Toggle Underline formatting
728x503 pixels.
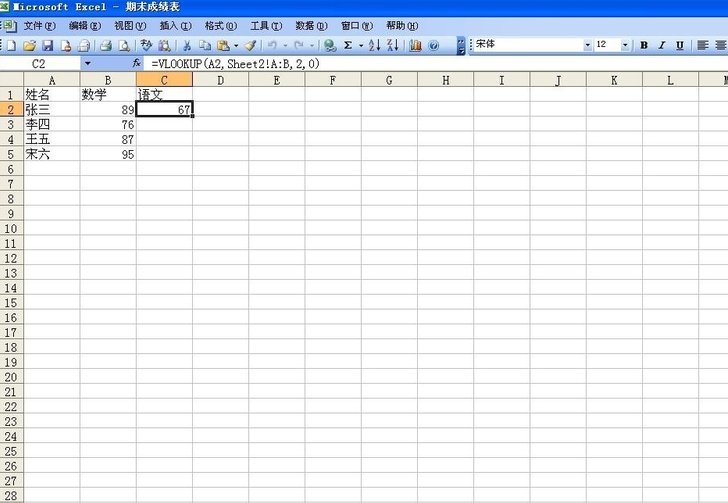click(x=680, y=45)
